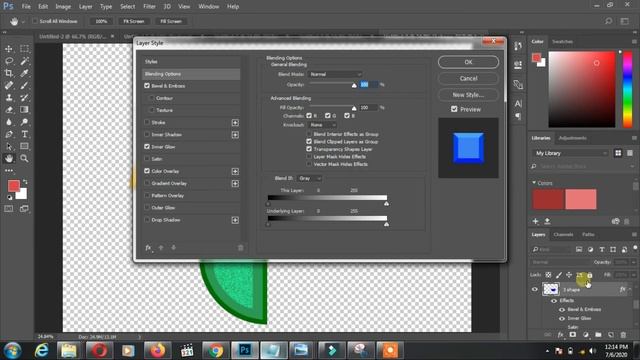Click the Fit Screen button

134,21
